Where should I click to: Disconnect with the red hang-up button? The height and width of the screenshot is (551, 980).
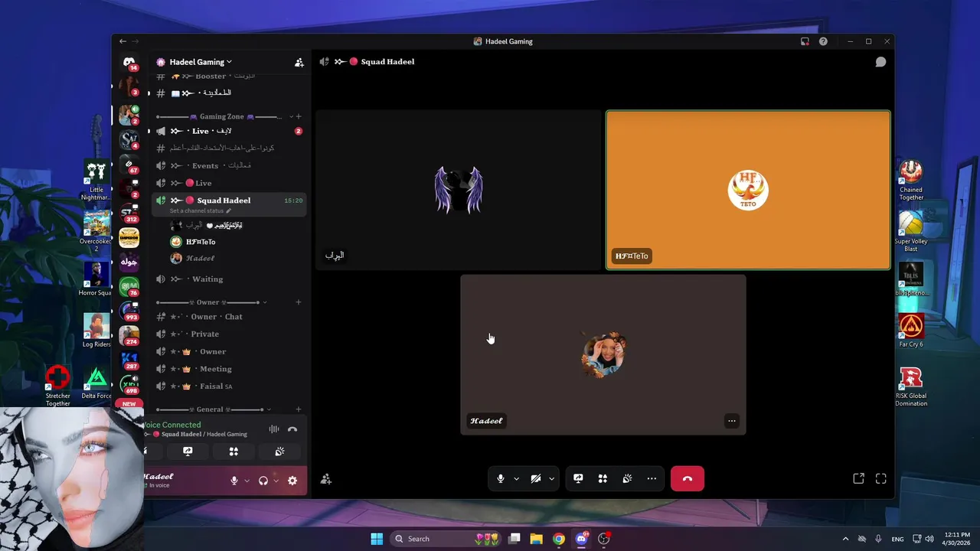687,478
